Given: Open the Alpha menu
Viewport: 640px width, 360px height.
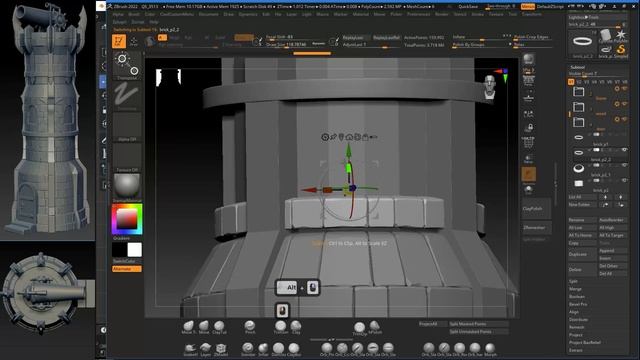Looking at the screenshot, I should (x=118, y=14).
